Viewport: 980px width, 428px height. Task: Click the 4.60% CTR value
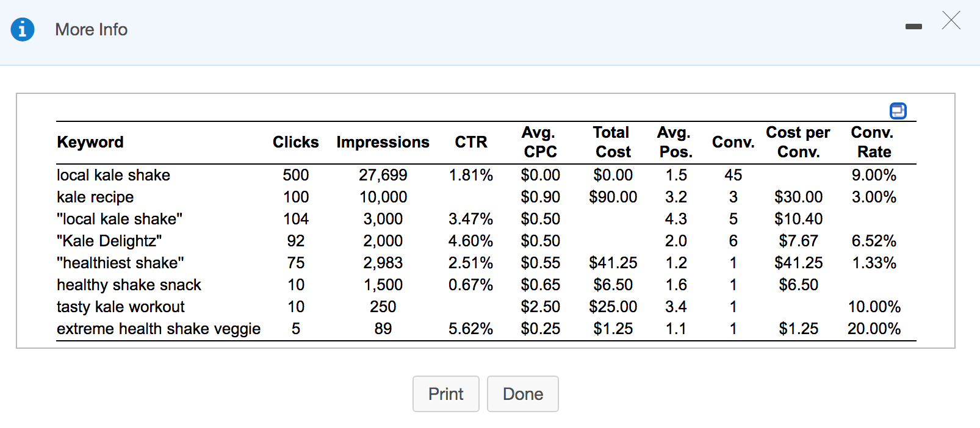471,241
